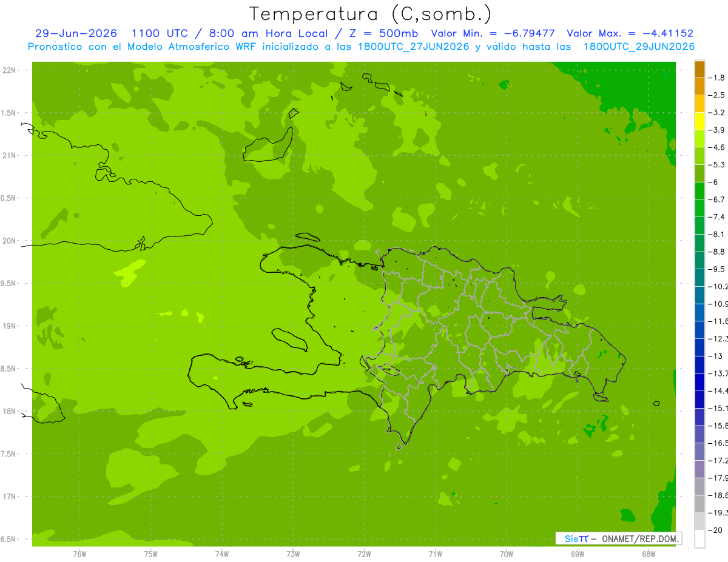Click the '22N' latitude axis label

pyautogui.click(x=10, y=70)
